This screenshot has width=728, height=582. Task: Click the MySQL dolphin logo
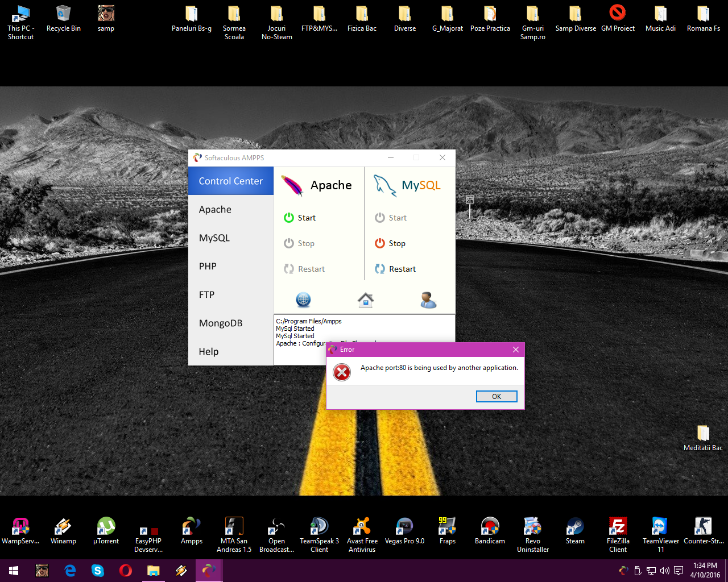click(x=384, y=185)
